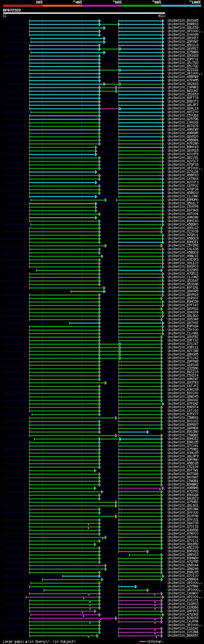Select hit UniRef100_Q9M7J1
204x644 pixels.
tap(183, 59)
